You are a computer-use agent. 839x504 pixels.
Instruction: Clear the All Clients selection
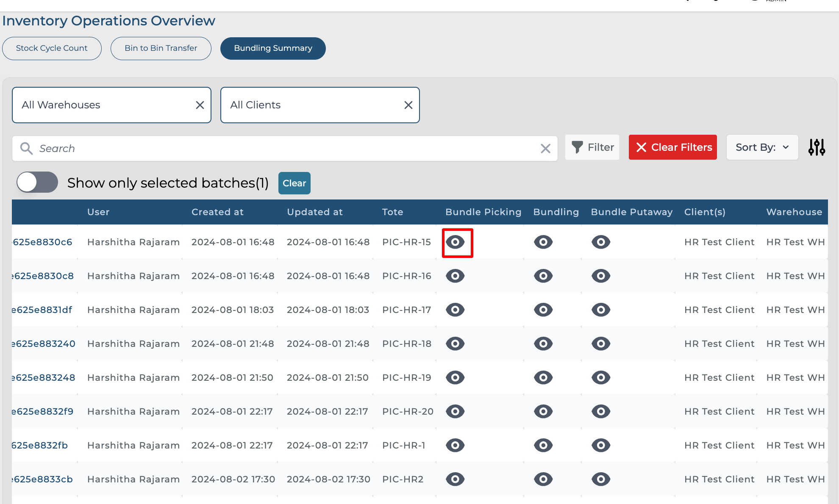click(x=408, y=105)
